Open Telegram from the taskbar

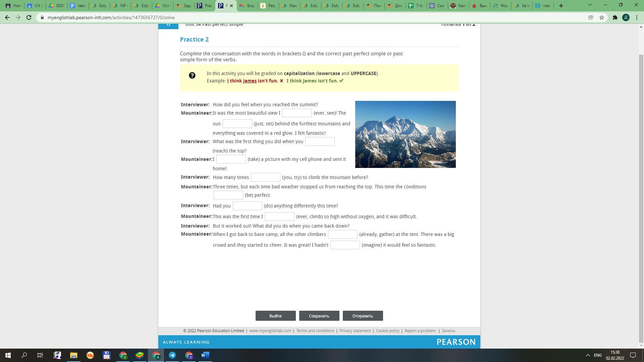click(172, 355)
